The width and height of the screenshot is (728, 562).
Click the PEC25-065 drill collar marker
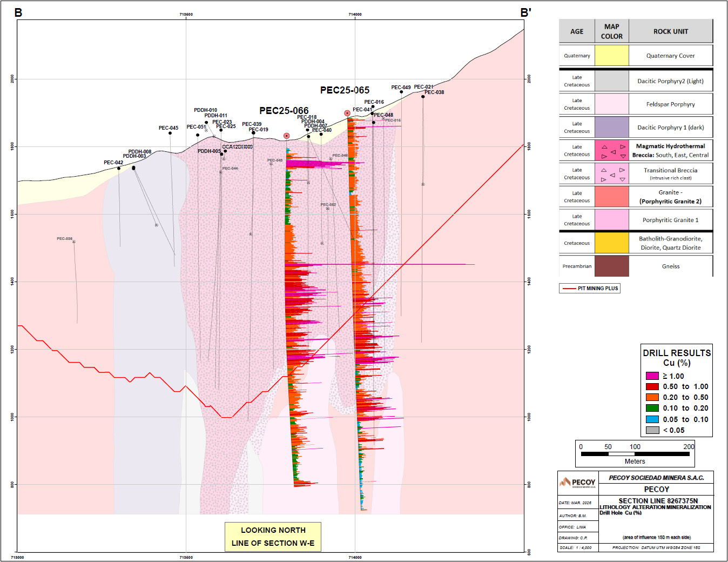click(347, 113)
